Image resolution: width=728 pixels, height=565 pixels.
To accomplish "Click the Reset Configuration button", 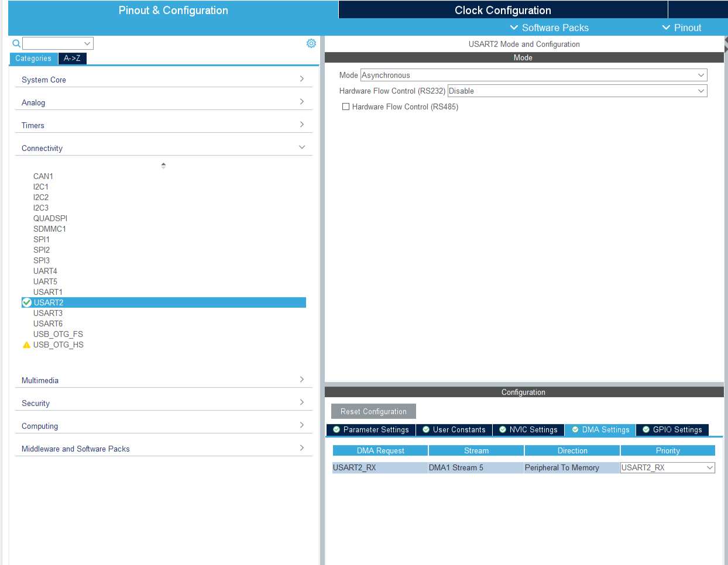I will point(373,412).
